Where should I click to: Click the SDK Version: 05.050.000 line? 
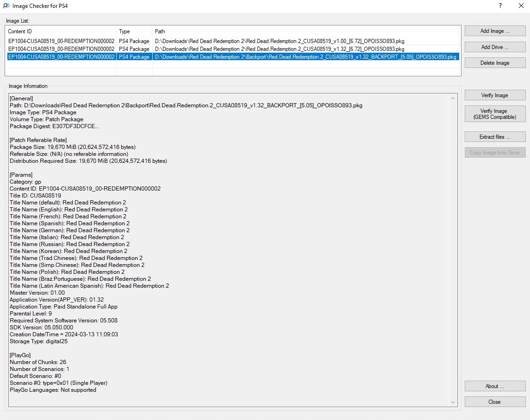(x=41, y=327)
